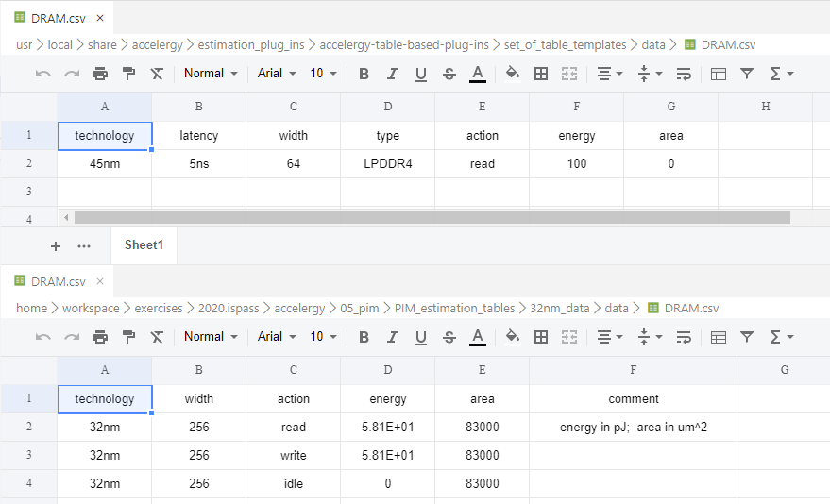Open the borders tool in the upper editor toolbar
Viewport: 830px width, 504px height.
(x=541, y=74)
